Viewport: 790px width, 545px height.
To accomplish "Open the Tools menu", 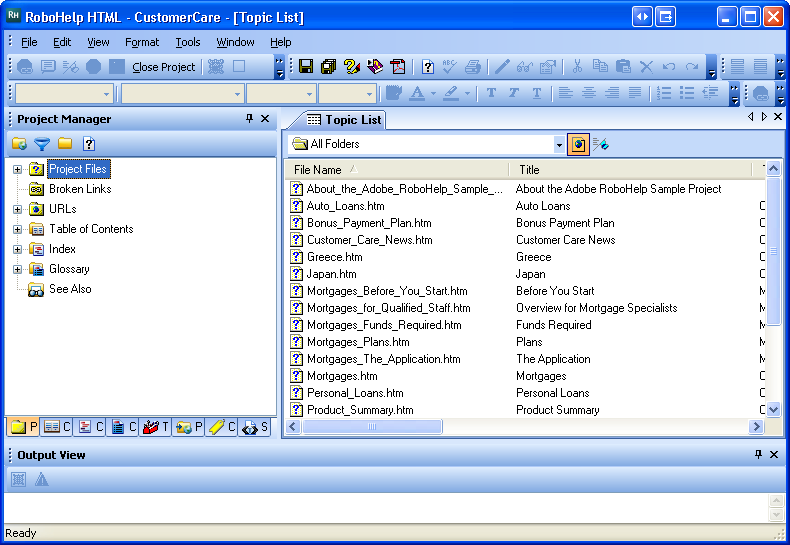I will click(188, 42).
